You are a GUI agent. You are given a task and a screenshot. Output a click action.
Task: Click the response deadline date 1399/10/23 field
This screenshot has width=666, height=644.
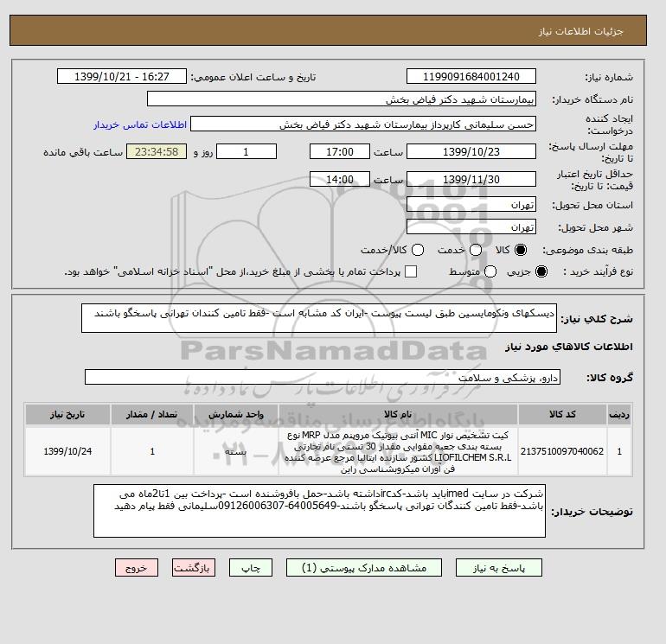471,151
